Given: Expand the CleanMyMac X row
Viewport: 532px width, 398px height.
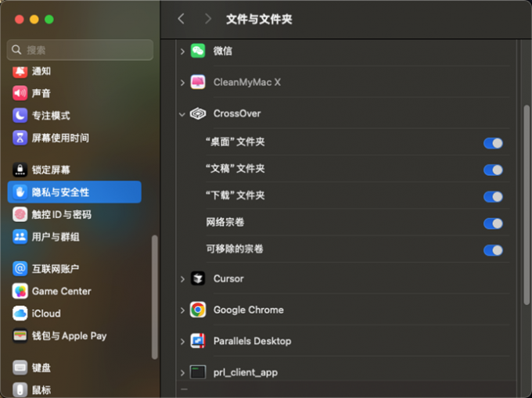Looking at the screenshot, I should point(182,83).
